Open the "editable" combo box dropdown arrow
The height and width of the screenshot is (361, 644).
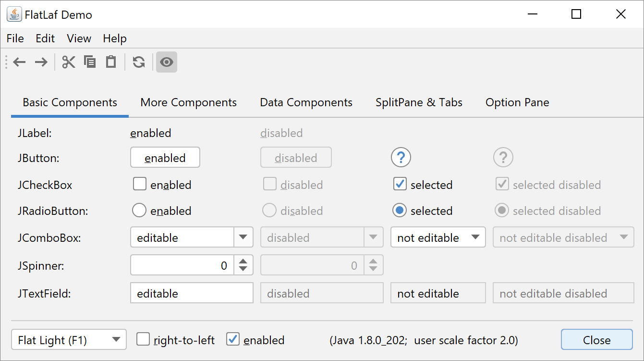(243, 237)
